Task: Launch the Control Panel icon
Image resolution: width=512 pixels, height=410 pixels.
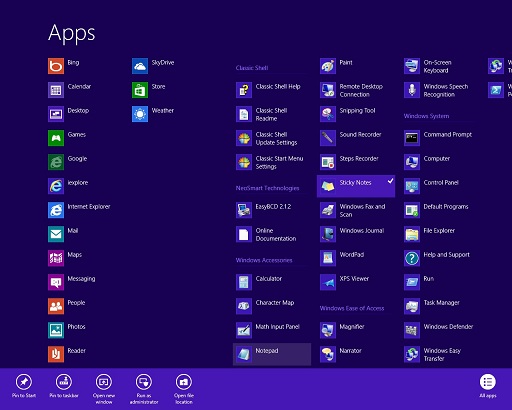Action: point(412,186)
